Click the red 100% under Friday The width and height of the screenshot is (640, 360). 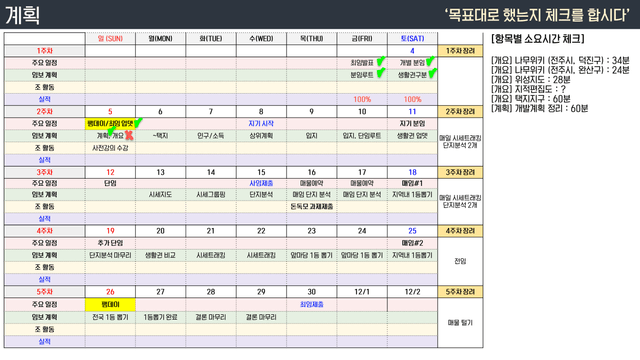[362, 99]
